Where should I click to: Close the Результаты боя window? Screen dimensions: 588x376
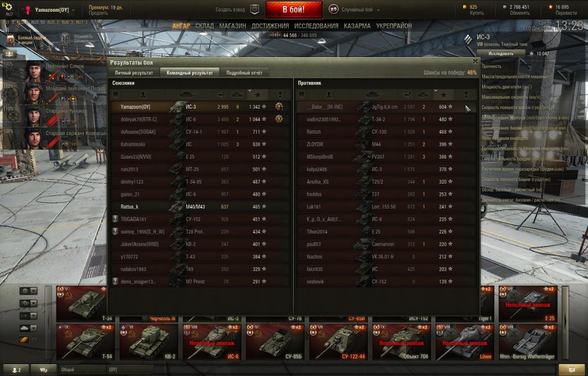coord(475,62)
